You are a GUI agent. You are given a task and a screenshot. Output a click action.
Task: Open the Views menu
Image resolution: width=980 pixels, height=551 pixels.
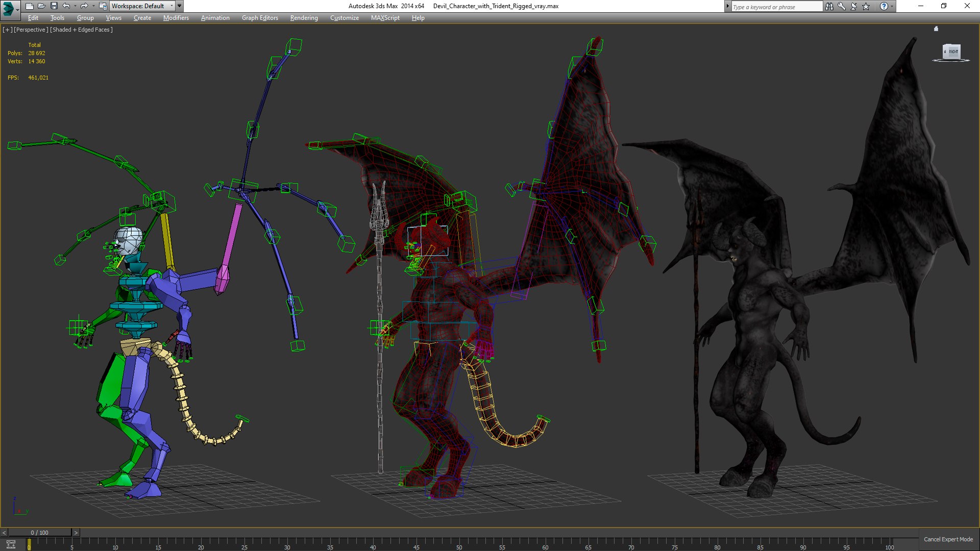[x=113, y=18]
